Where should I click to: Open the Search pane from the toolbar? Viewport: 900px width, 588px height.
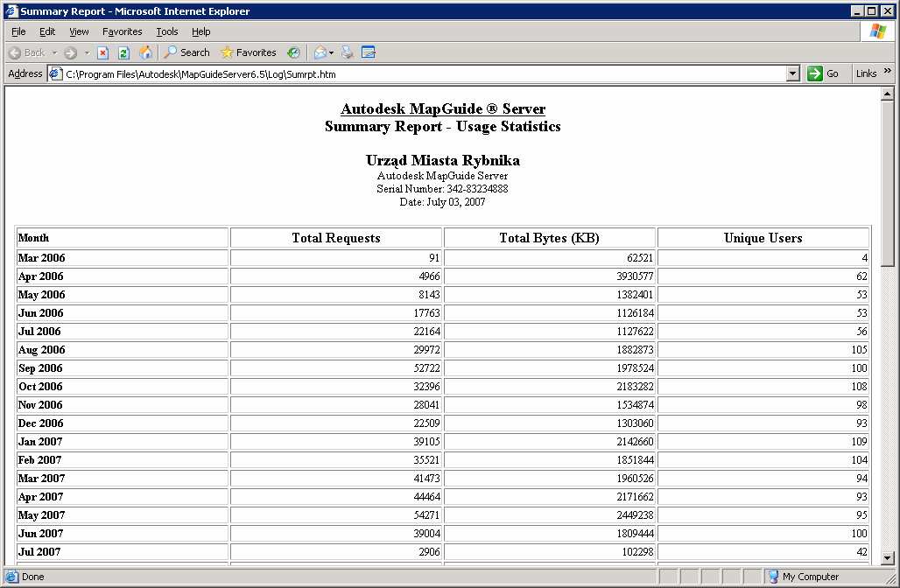[x=186, y=52]
